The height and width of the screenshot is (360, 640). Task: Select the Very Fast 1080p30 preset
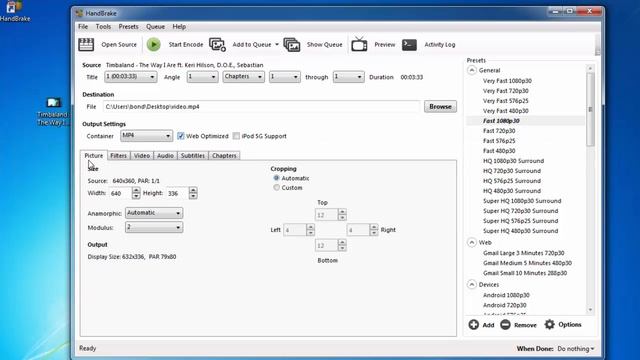(x=507, y=81)
